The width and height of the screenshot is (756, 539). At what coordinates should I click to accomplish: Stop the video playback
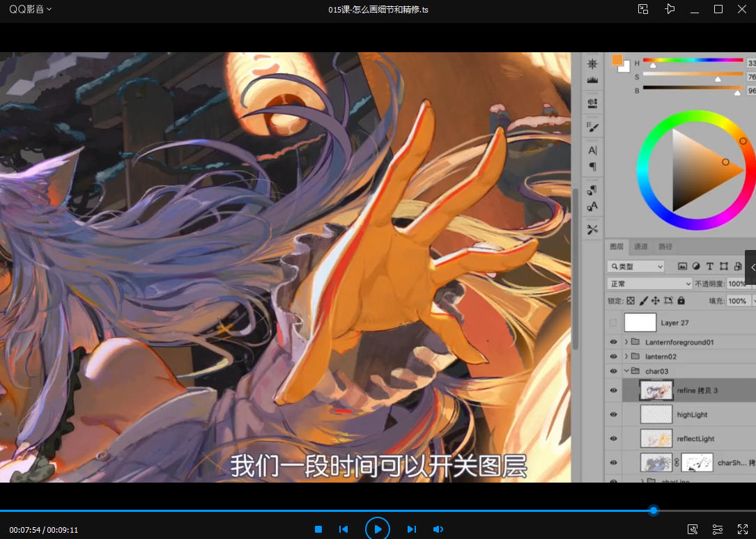(x=318, y=529)
